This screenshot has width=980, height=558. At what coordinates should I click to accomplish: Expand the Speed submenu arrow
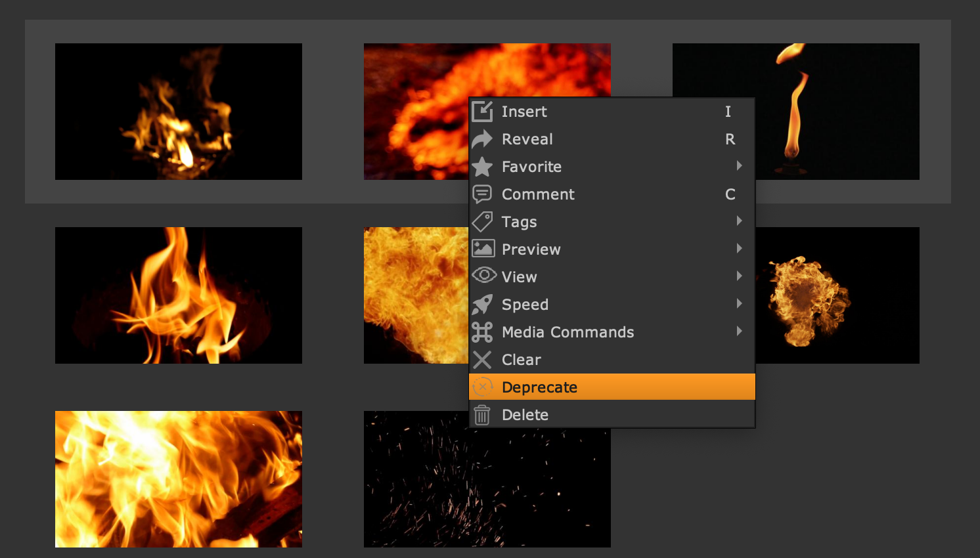pos(739,304)
